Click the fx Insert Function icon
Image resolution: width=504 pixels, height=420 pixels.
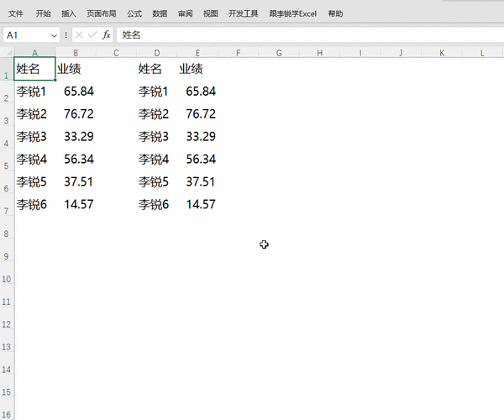[107, 34]
